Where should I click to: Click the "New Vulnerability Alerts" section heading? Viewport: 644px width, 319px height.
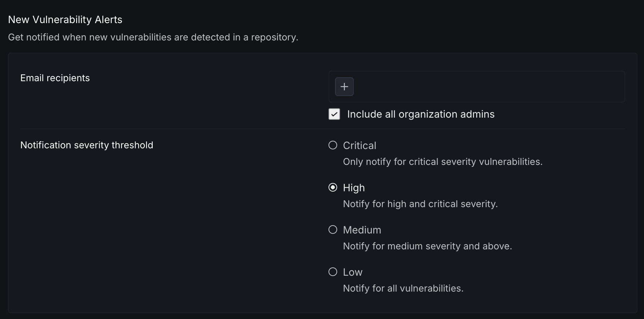click(x=65, y=19)
